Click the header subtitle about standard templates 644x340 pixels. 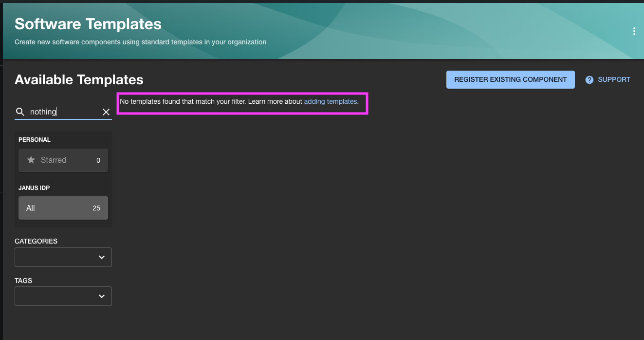tap(141, 42)
